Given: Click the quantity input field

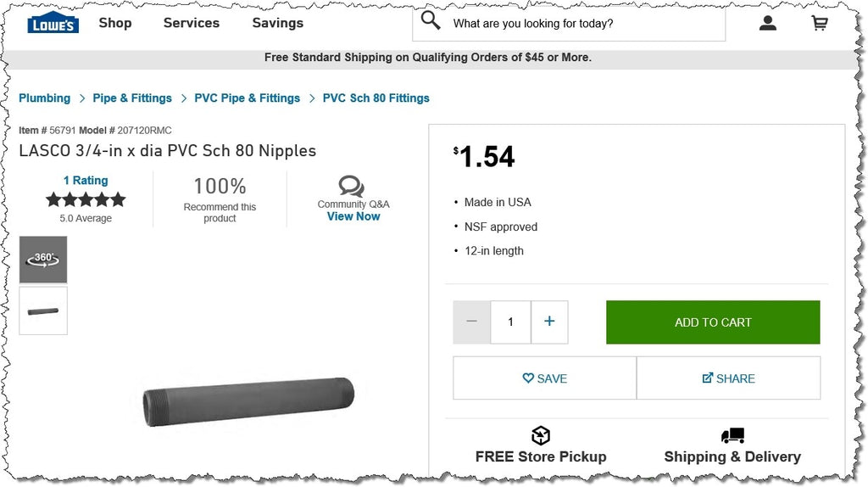Looking at the screenshot, I should (x=510, y=322).
